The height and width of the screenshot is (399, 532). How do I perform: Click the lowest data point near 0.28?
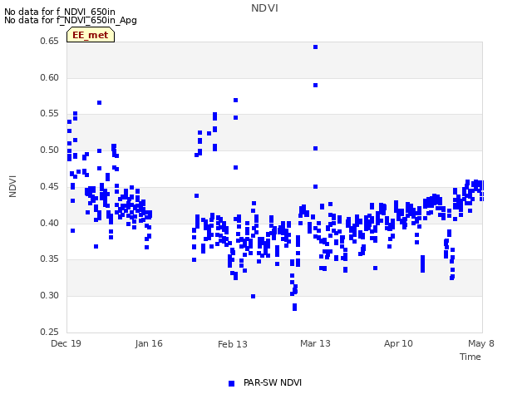pos(294,308)
